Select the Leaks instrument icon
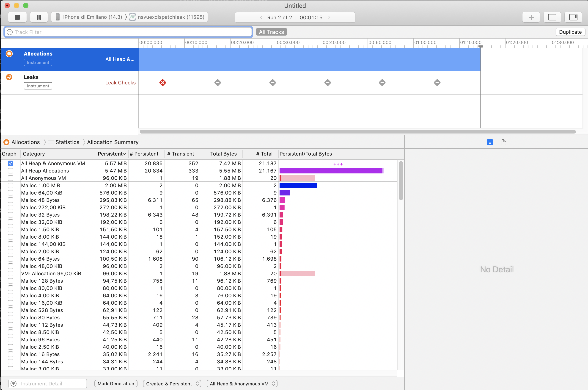The image size is (588, 390). coord(9,77)
